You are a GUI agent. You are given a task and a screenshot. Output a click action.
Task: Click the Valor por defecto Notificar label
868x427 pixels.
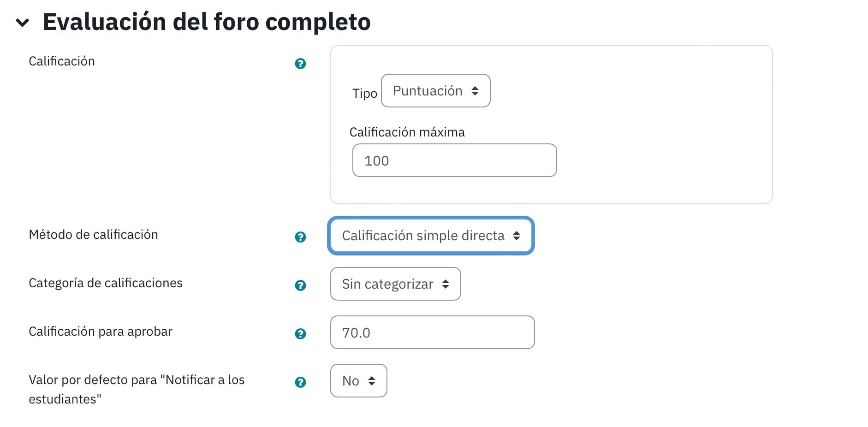coord(137,390)
